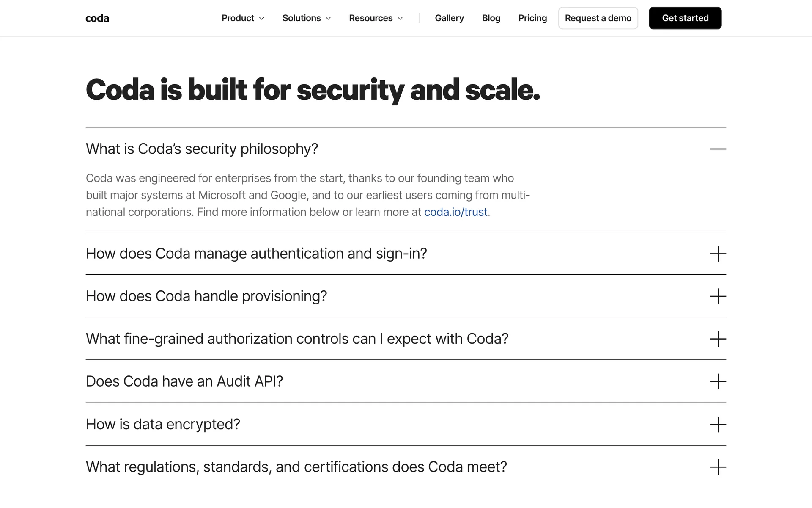812x508 pixels.
Task: Click plus icon next to provisioning question
Action: (718, 296)
